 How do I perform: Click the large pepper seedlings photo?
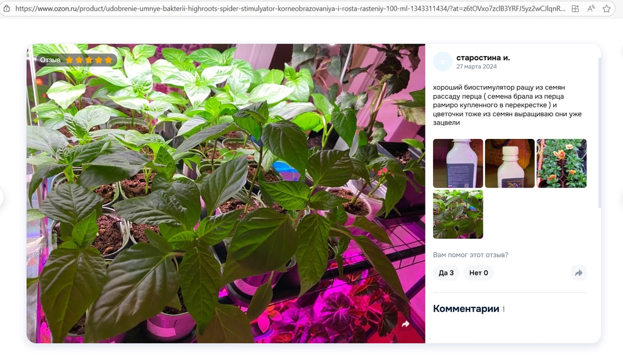coord(226,193)
